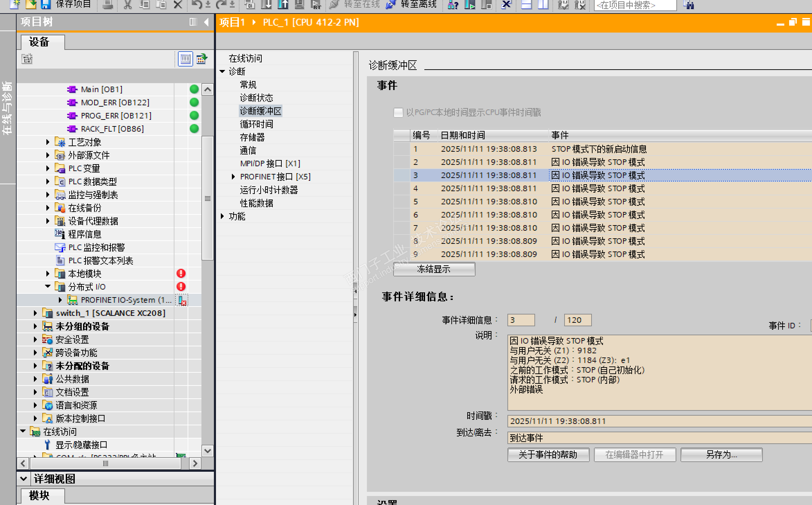Click the delete X icon in toolbar

[178, 5]
